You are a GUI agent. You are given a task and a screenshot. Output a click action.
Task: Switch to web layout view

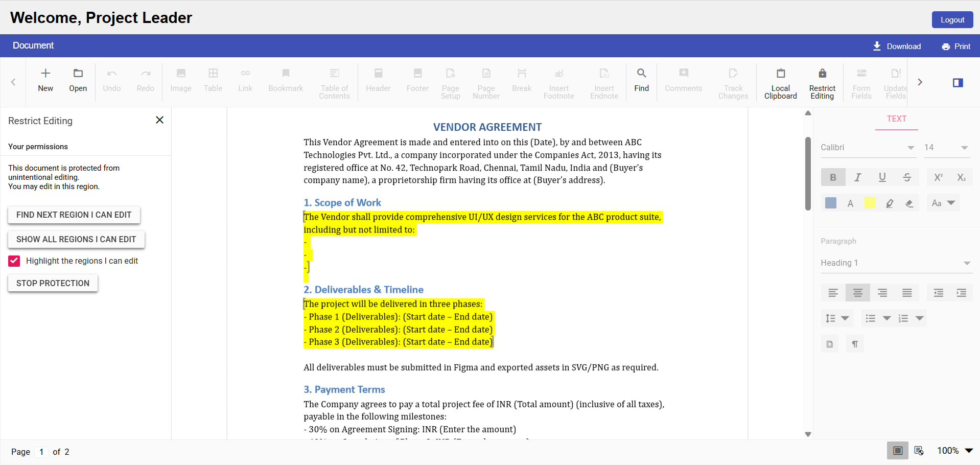[919, 451]
